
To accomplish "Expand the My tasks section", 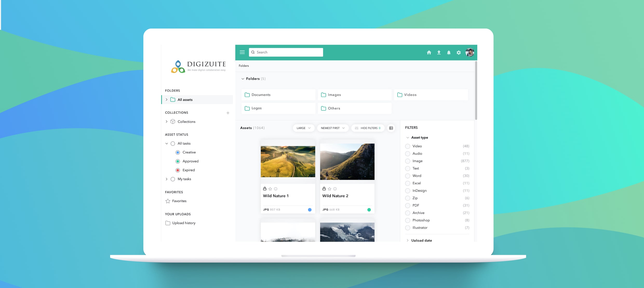I will coord(167,179).
